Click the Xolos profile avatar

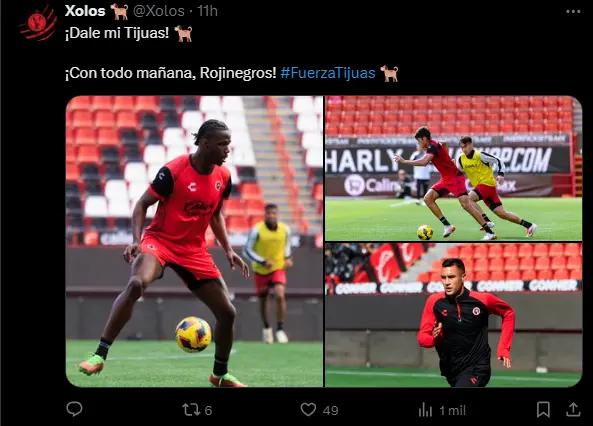(38, 23)
